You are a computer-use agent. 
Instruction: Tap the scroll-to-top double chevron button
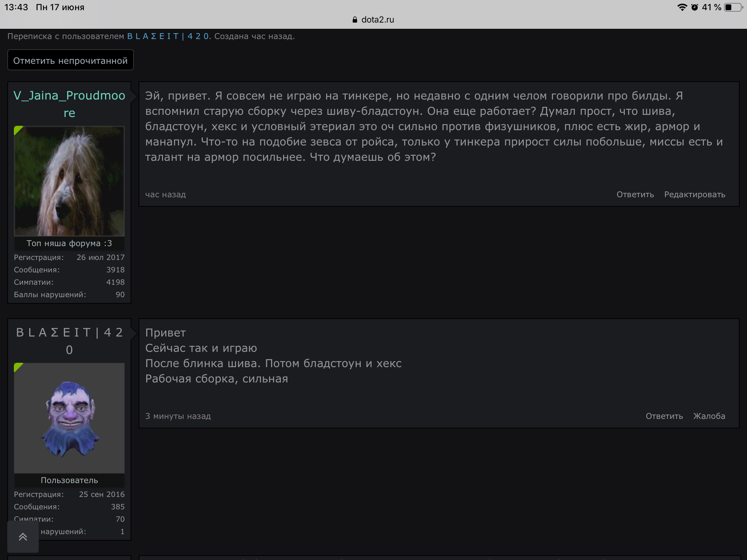(x=23, y=537)
